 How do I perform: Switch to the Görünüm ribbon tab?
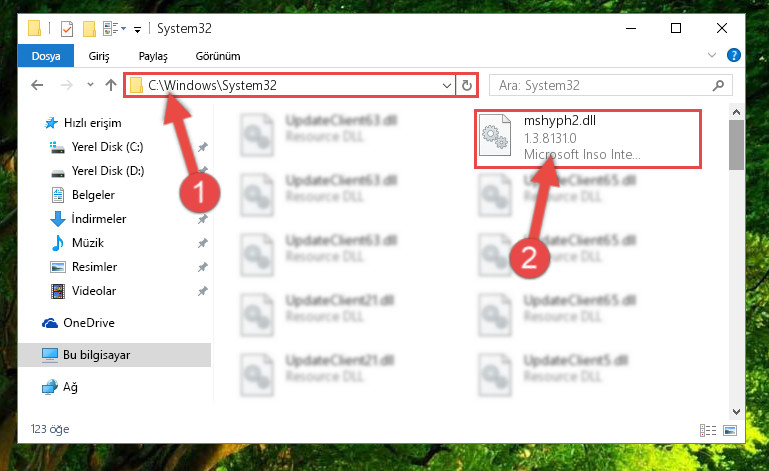click(218, 56)
